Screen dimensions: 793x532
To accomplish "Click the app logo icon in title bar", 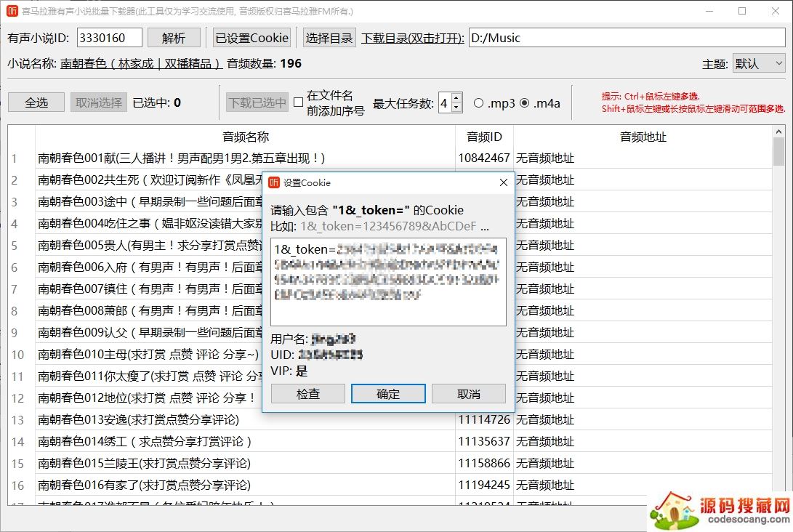I will (12, 11).
